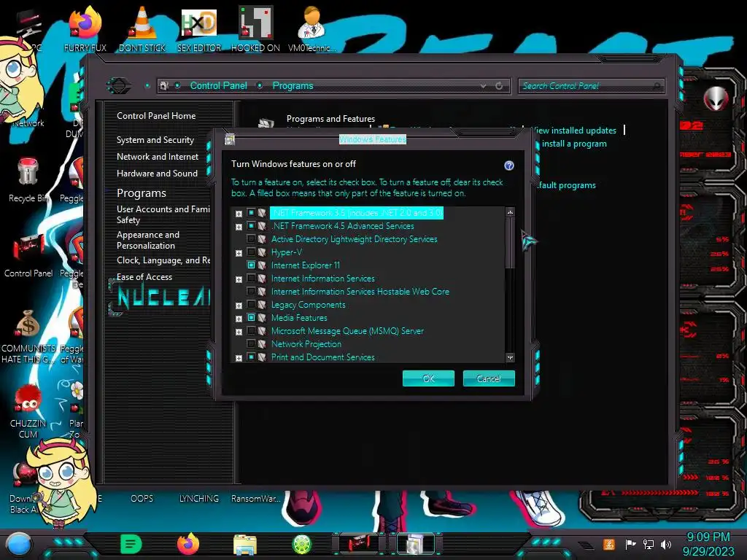Select the Network Projection feature row

click(x=306, y=344)
